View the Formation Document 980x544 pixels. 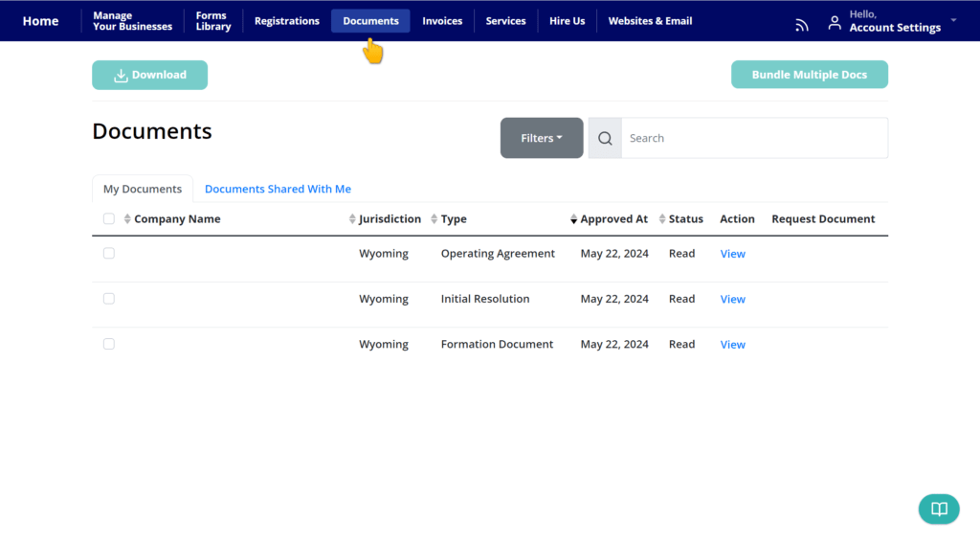point(732,345)
